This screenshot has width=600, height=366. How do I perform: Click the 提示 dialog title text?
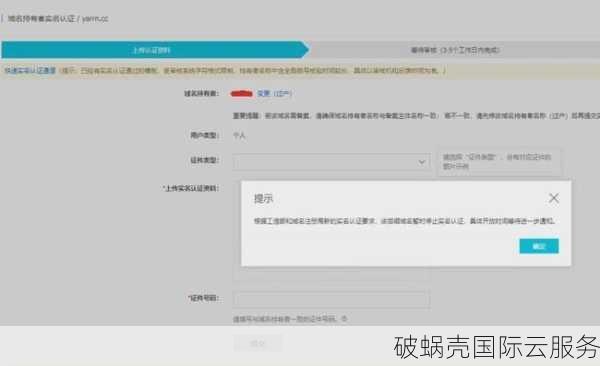coord(263,199)
